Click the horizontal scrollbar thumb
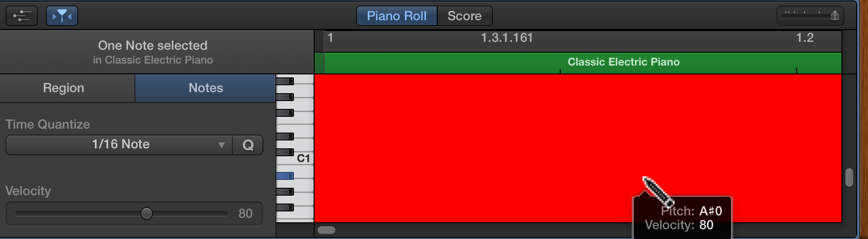The height and width of the screenshot is (239, 868). click(326, 230)
